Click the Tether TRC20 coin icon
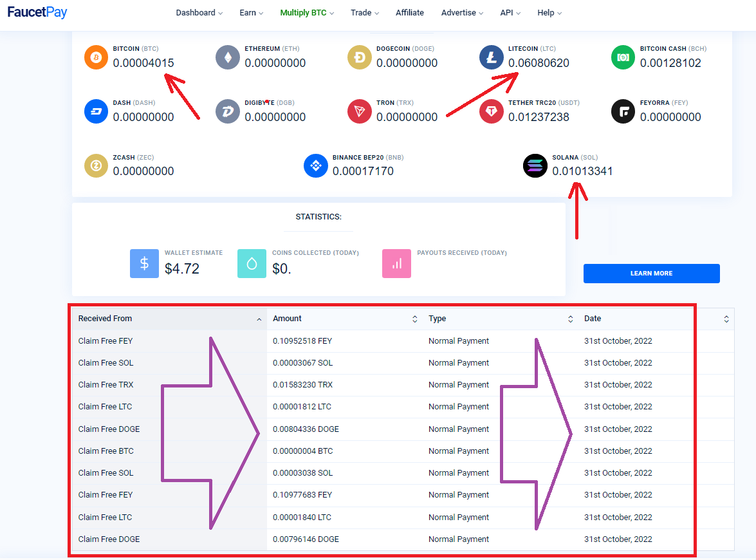This screenshot has width=756, height=560. (492, 111)
